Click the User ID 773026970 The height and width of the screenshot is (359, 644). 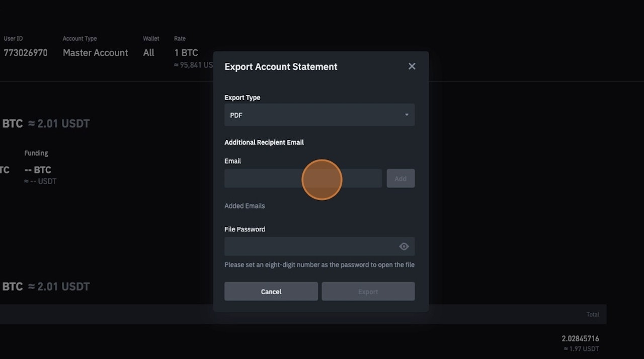[x=26, y=52]
